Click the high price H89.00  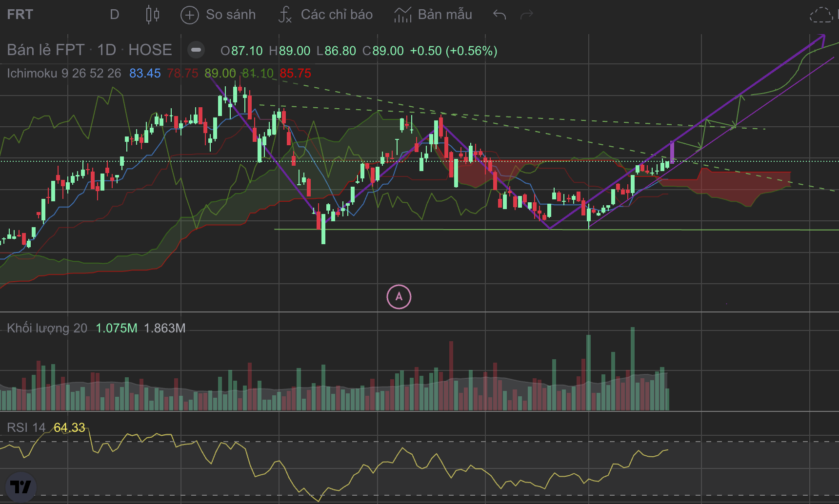tap(289, 51)
